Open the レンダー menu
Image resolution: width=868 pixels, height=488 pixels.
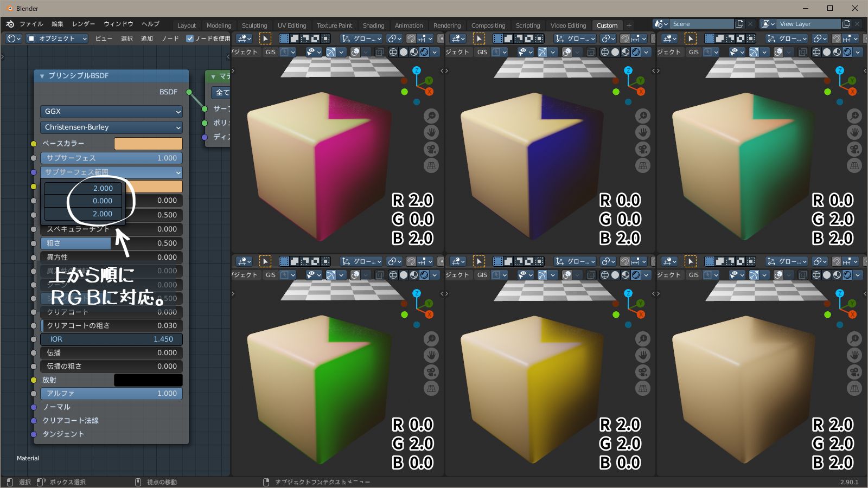point(84,24)
